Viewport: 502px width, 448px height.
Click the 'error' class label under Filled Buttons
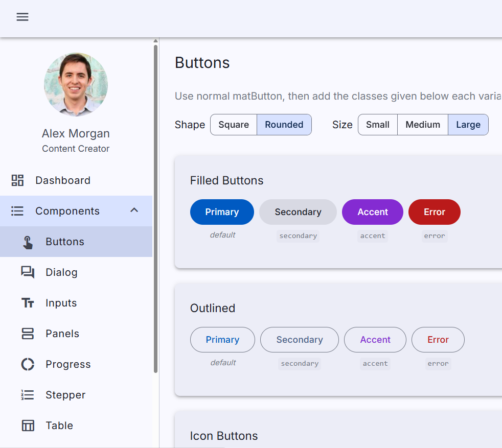click(x=435, y=236)
